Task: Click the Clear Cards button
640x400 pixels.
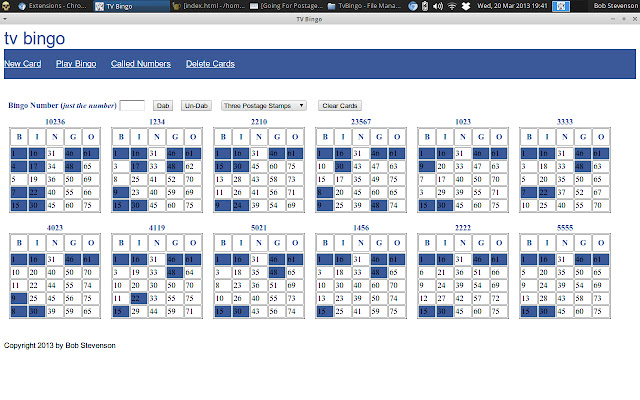Action: [339, 105]
